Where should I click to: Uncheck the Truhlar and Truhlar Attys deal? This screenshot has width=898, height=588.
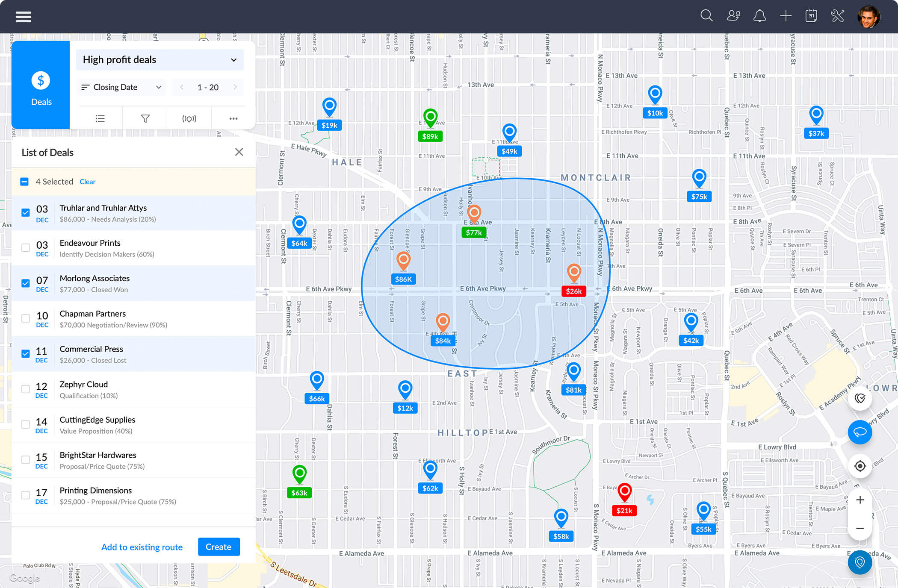tap(26, 212)
